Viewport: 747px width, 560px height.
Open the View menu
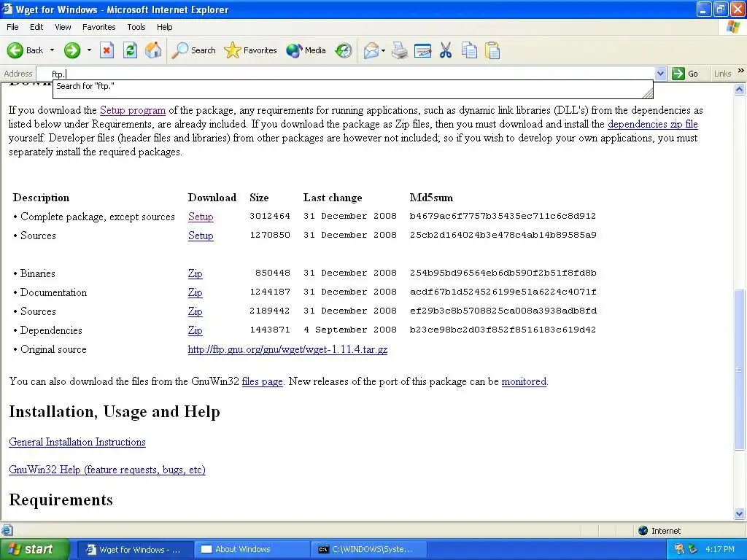click(63, 27)
